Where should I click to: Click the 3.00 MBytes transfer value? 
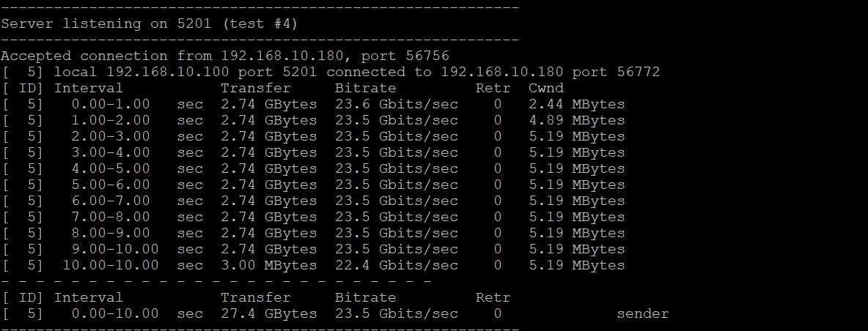[268, 265]
